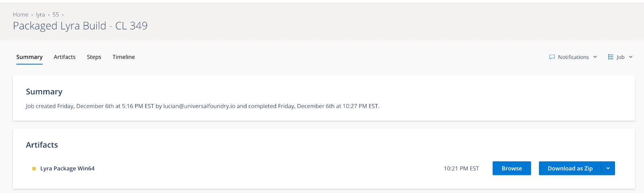Expand the Notifications dropdown chevron
This screenshot has width=644, height=193.
[x=595, y=57]
